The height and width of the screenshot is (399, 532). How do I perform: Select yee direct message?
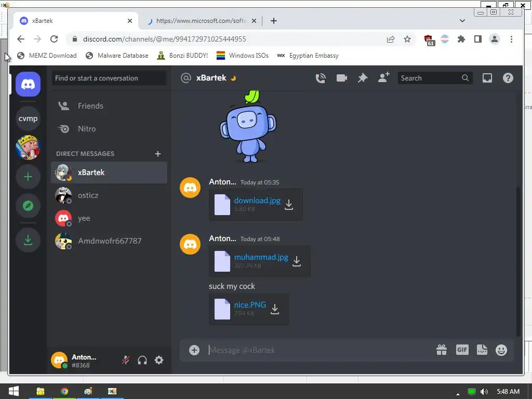click(x=109, y=218)
